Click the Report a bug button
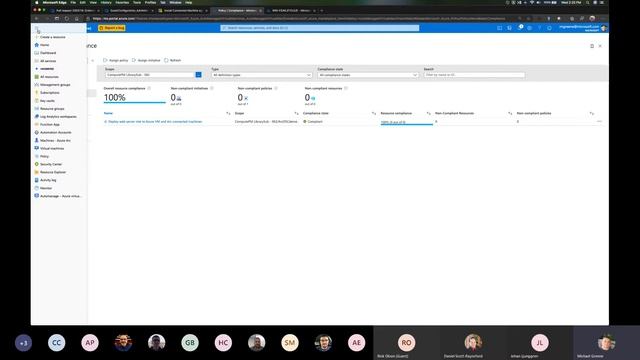Viewport: 640px width, 360px height. point(112,28)
